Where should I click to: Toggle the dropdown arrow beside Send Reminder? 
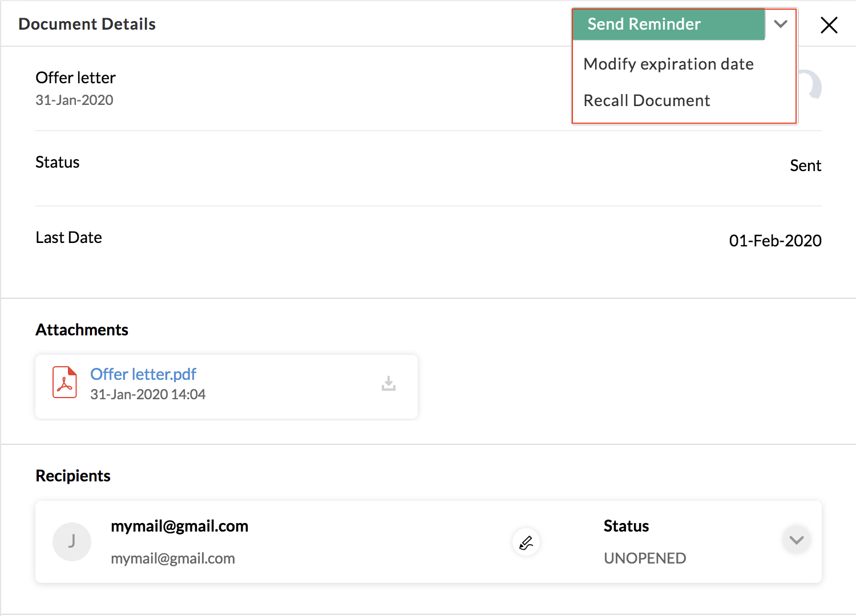tap(781, 24)
